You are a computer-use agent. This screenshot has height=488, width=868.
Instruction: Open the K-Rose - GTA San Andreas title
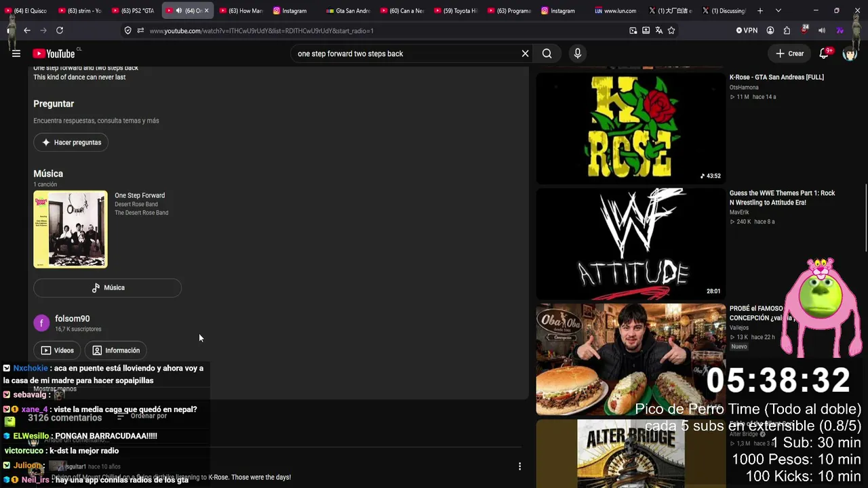[x=776, y=77]
